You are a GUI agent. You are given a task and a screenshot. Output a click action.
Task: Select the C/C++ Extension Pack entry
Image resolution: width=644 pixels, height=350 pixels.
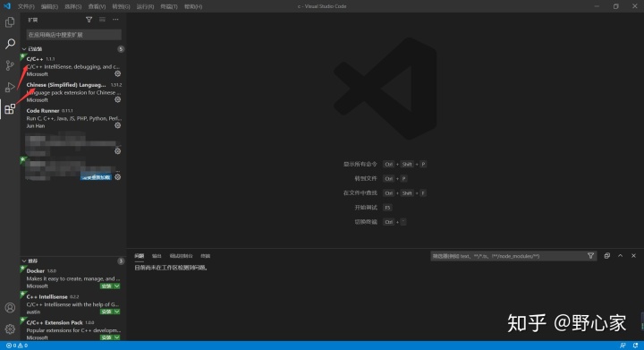pos(72,330)
